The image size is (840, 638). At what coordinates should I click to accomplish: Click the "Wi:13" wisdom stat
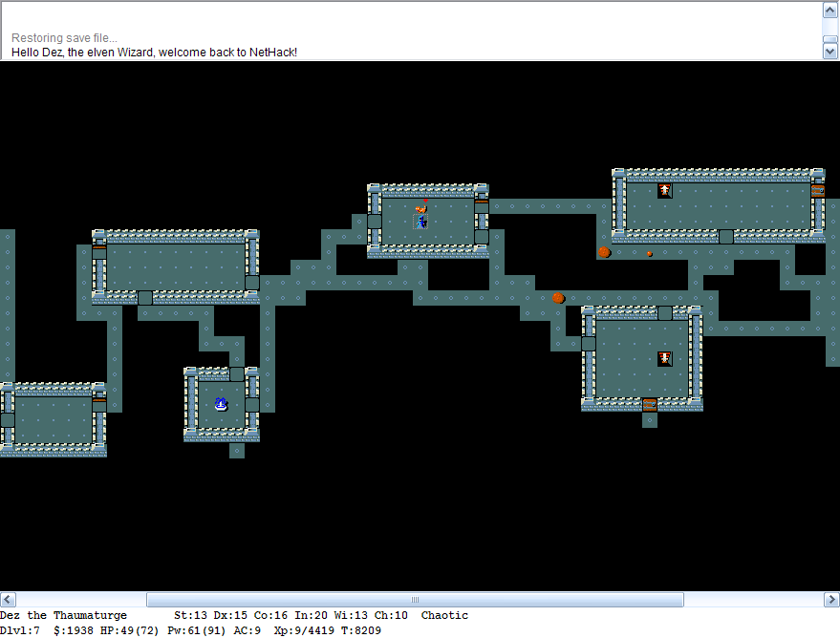pos(351,615)
